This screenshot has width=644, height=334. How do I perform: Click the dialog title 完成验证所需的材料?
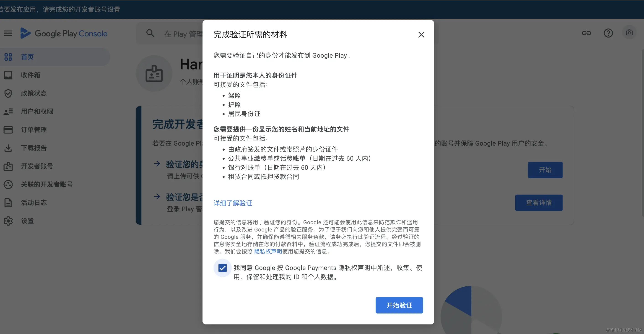click(x=250, y=34)
